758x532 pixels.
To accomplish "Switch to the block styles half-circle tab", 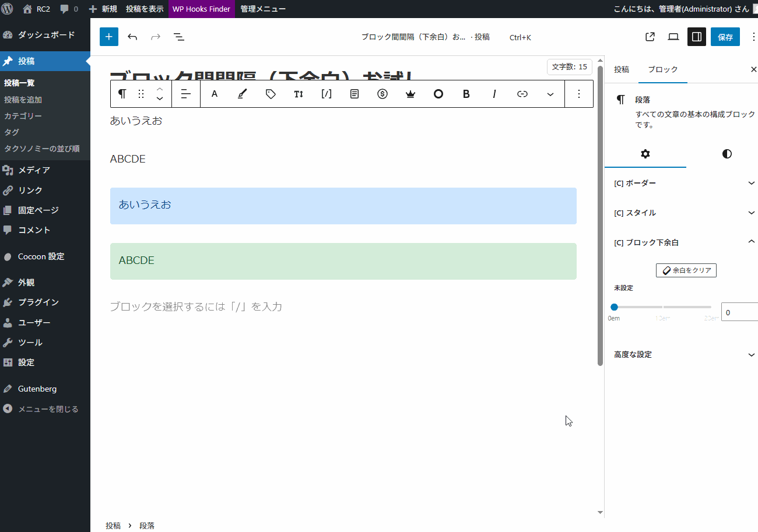I will pyautogui.click(x=727, y=154).
